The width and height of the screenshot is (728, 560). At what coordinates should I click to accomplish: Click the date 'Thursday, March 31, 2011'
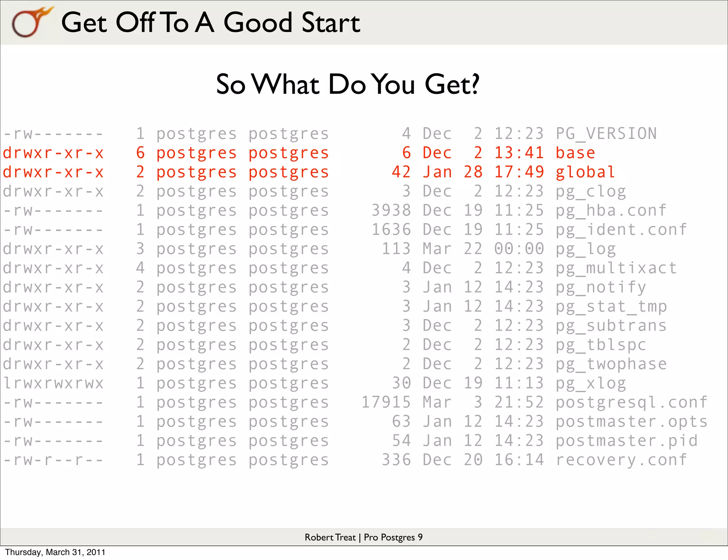[x=55, y=552]
